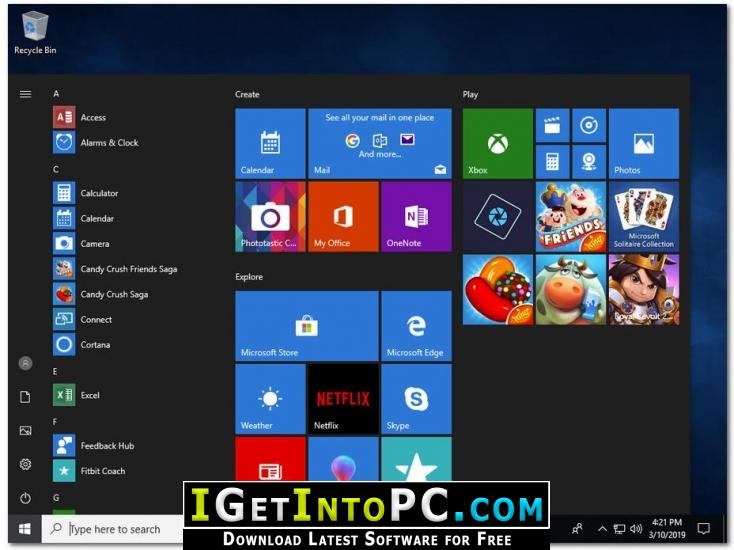This screenshot has width=734, height=550.
Task: Open the Access app from the list
Action: (93, 117)
